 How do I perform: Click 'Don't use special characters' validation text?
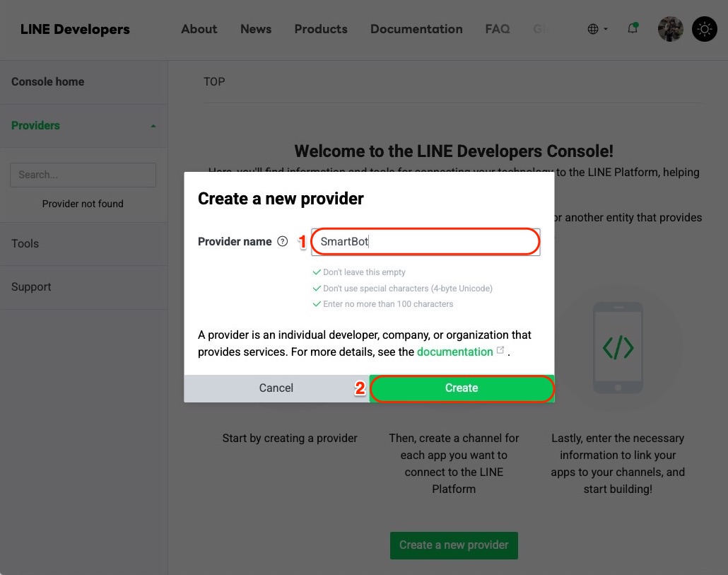pyautogui.click(x=408, y=289)
